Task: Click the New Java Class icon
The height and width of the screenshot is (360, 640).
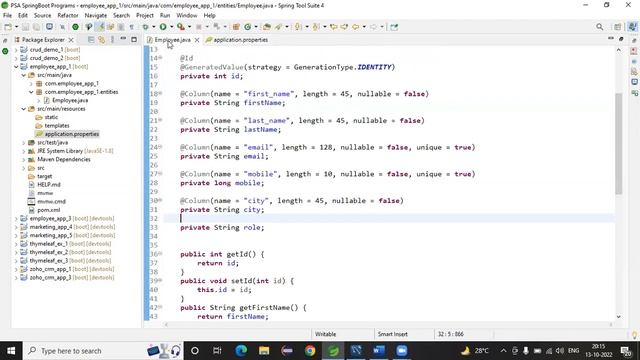Action: click(247, 27)
